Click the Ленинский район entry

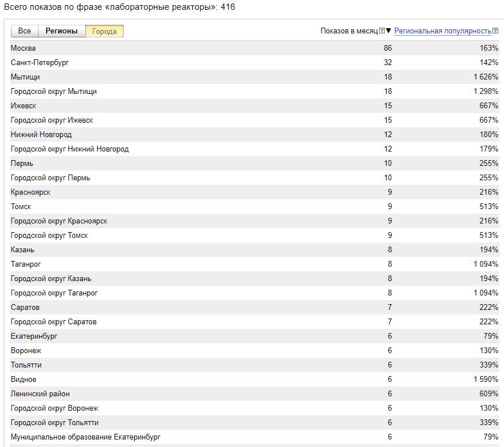tap(40, 394)
